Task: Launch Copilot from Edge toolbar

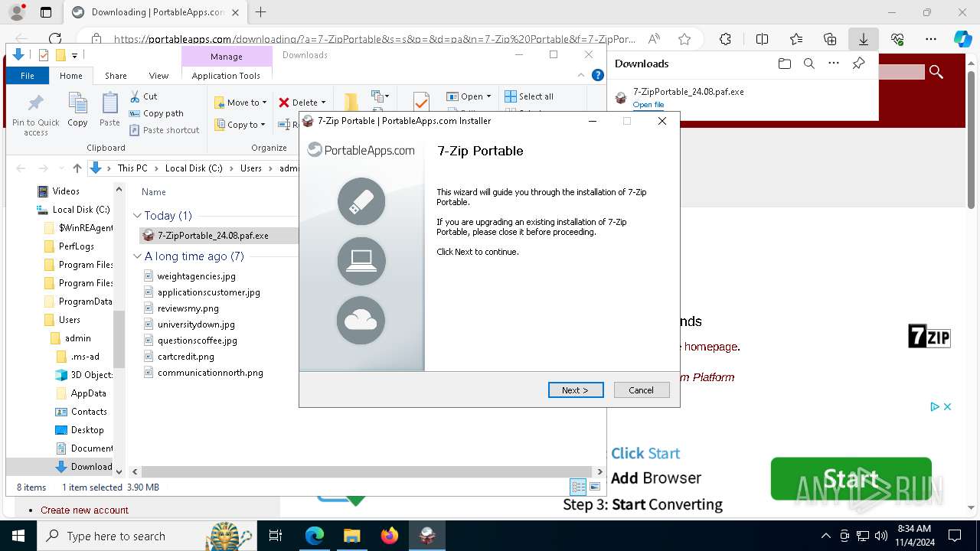Action: pos(962,39)
